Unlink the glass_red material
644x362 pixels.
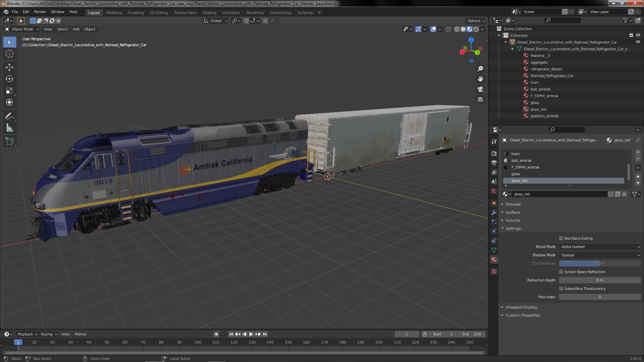coord(624,194)
